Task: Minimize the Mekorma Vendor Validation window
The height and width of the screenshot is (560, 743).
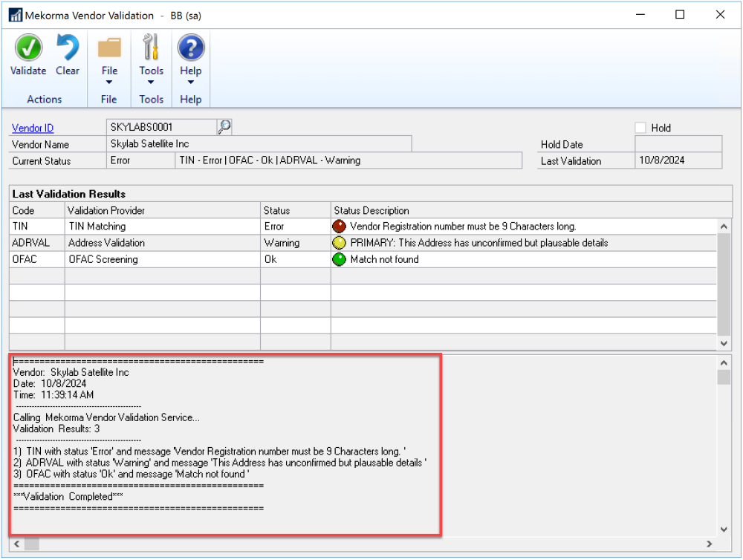Action: point(640,15)
